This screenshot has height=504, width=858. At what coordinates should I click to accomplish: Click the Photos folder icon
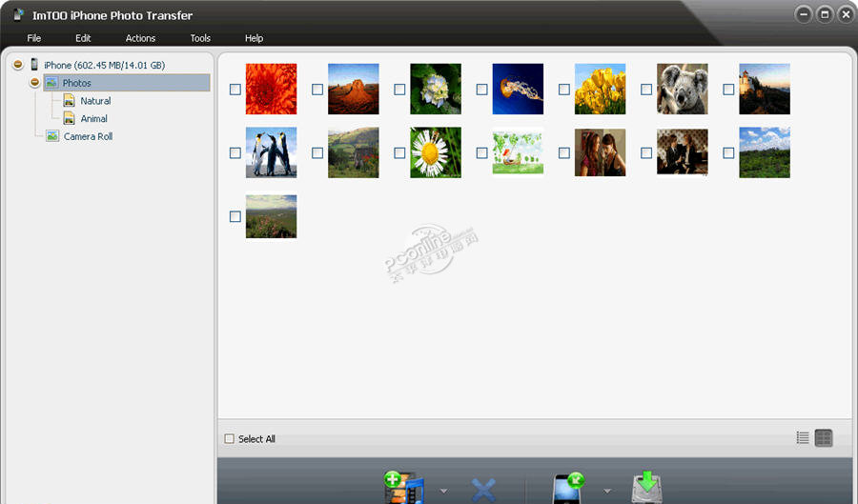pos(52,83)
